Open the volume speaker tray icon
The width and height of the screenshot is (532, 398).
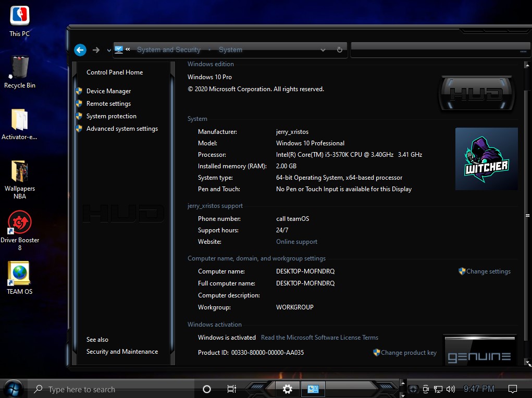[x=451, y=389]
